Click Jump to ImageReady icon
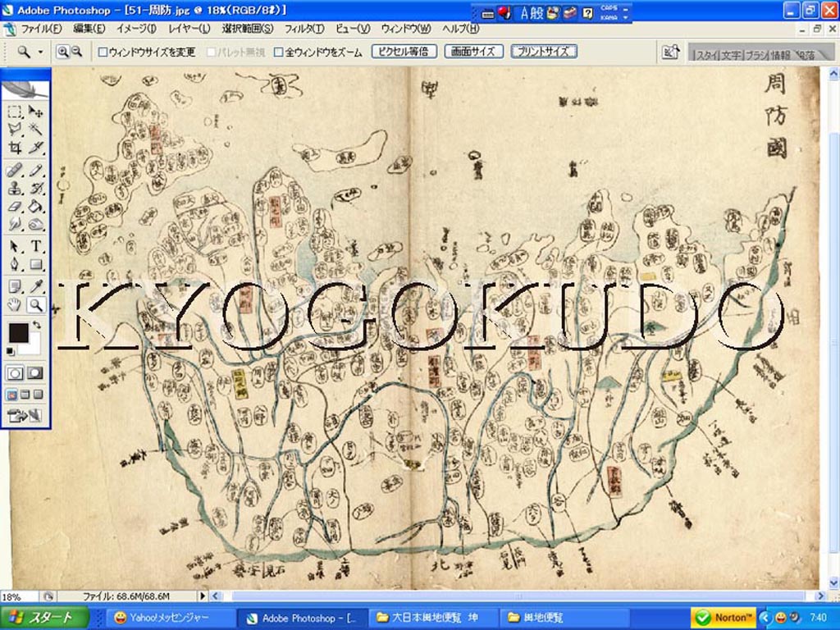The width and height of the screenshot is (840, 630). pos(25,415)
